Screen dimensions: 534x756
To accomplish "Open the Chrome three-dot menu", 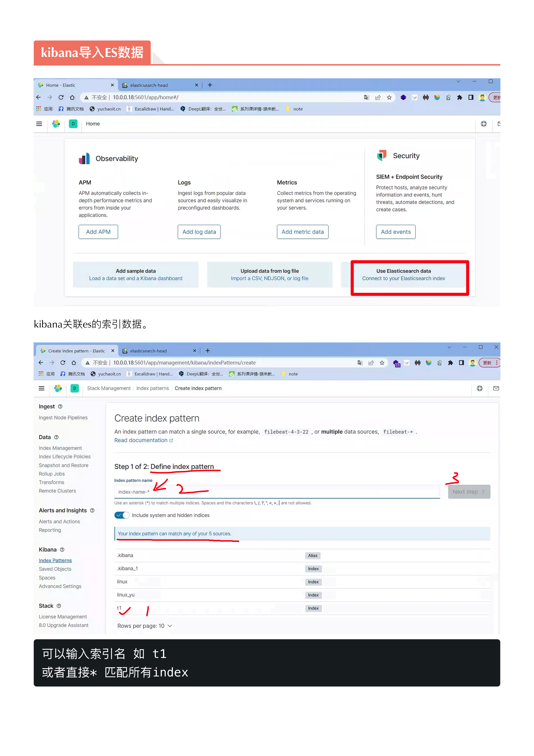I will 496,363.
